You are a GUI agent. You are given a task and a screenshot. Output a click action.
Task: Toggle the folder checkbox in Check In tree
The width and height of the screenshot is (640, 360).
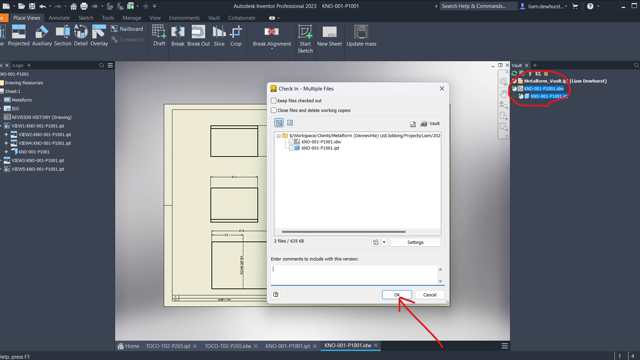click(279, 136)
